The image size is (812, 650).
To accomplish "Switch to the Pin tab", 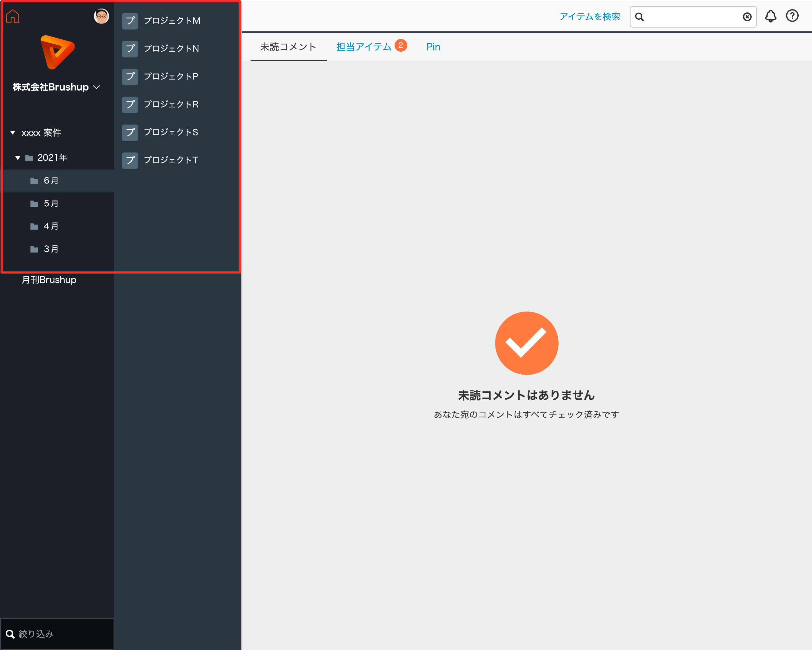I will [x=433, y=47].
